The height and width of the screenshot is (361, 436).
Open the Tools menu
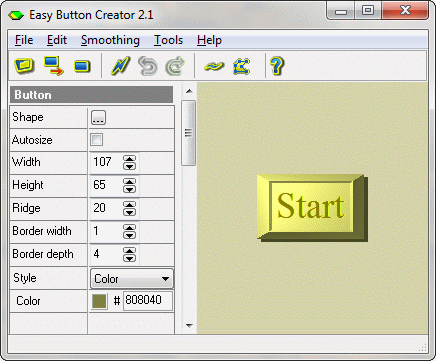point(168,40)
